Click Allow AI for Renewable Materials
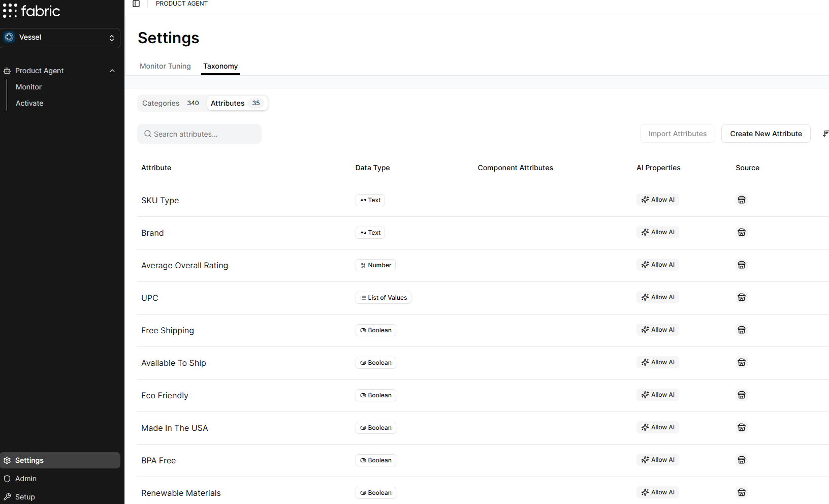The height and width of the screenshot is (504, 829). click(x=658, y=492)
